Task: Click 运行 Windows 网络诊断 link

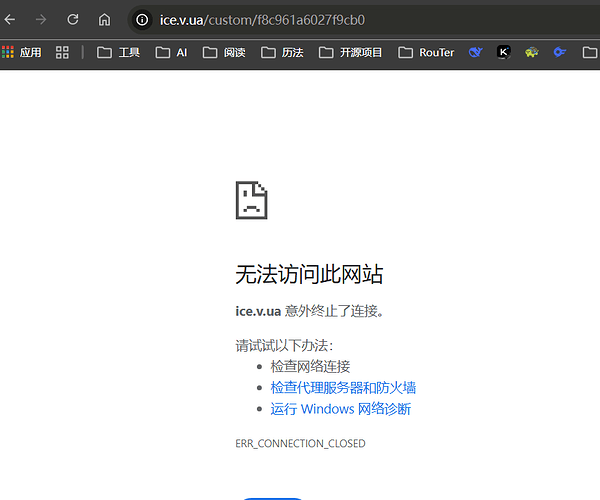Action: [341, 409]
